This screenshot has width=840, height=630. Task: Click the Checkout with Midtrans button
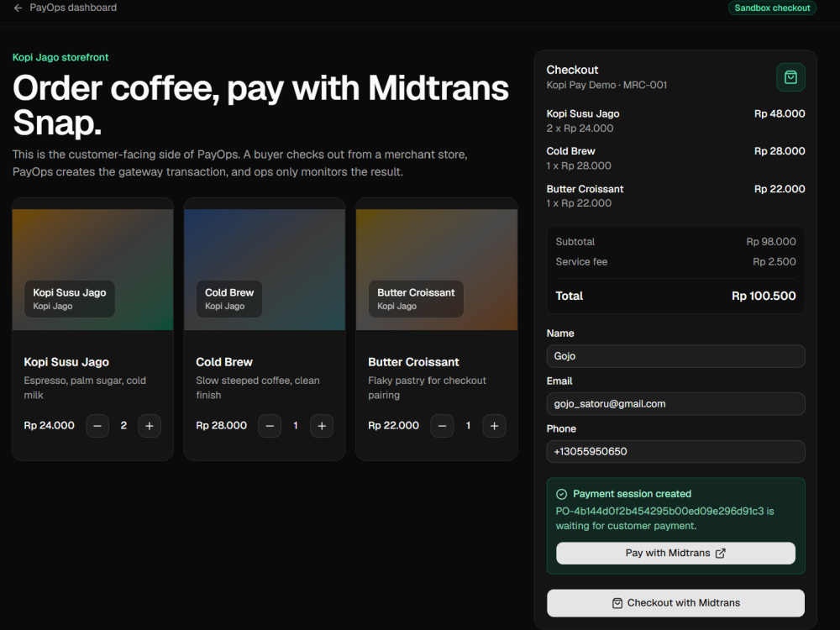[675, 603]
